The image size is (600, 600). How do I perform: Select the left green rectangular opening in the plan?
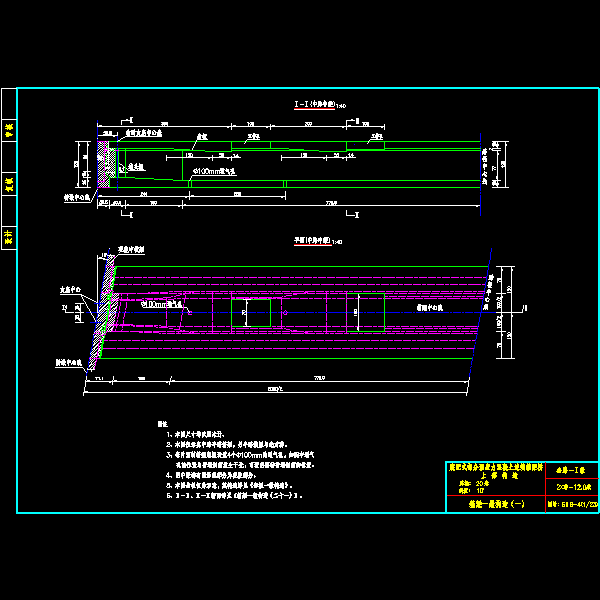click(x=251, y=313)
